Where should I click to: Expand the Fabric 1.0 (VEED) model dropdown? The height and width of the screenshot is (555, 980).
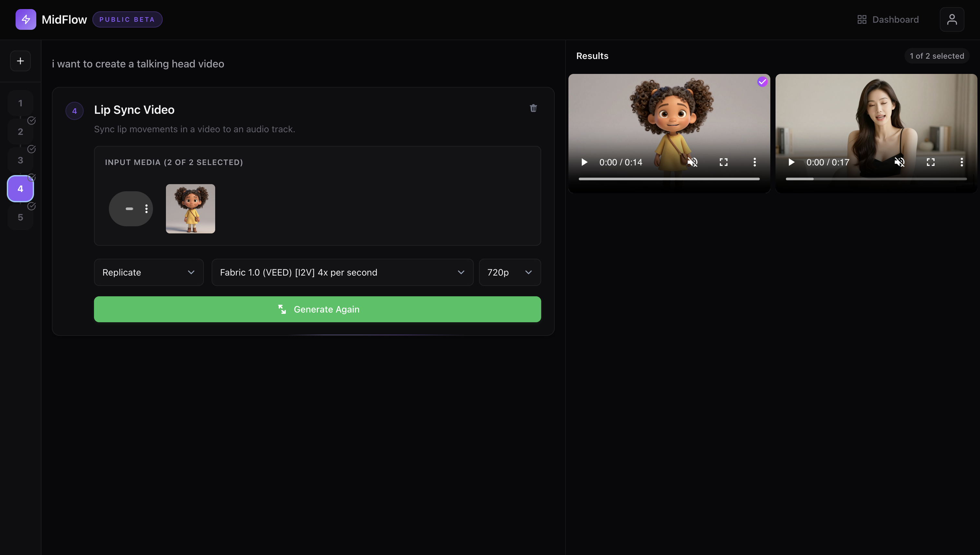point(342,272)
